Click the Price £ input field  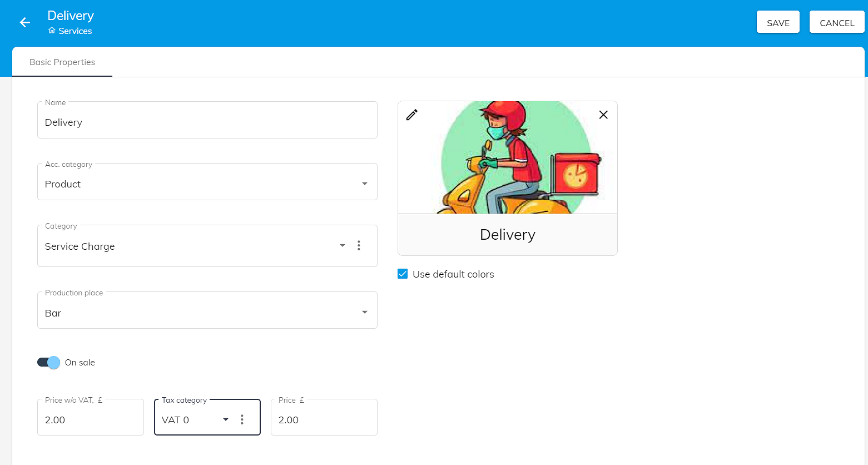click(324, 420)
